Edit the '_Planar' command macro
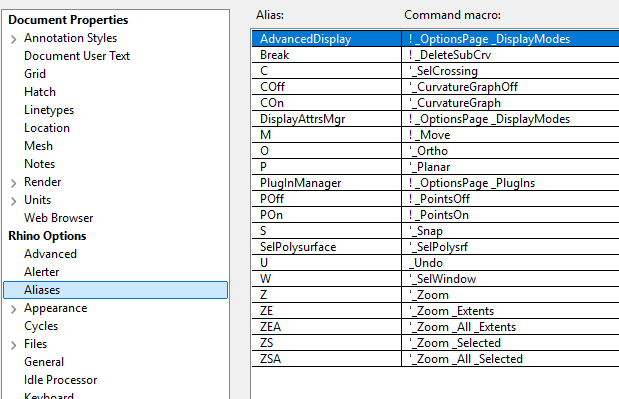Image resolution: width=619 pixels, height=399 pixels. pyautogui.click(x=510, y=167)
